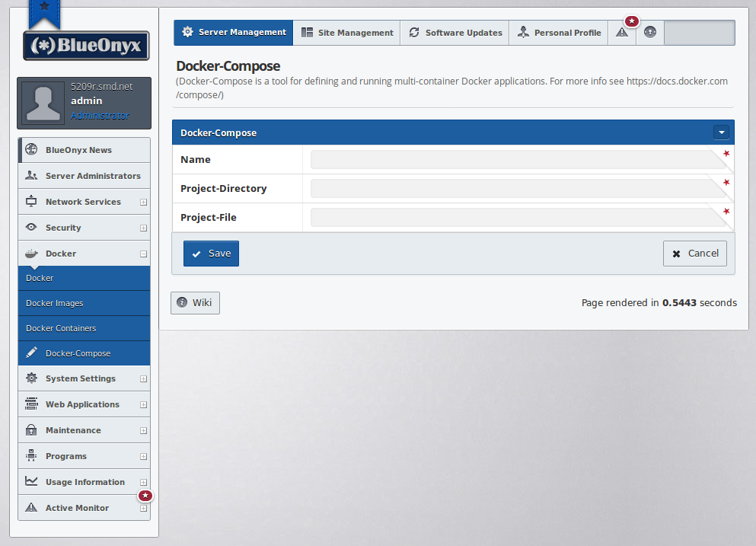
Task: Open the Personal Profile tab
Action: [558, 32]
